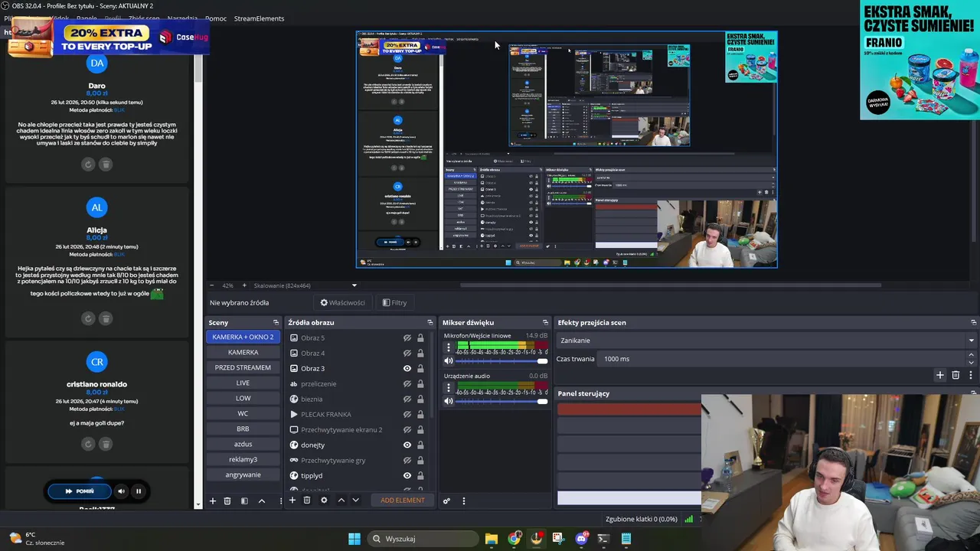Remove the selected scene with trash icon
The image size is (980, 551).
pyautogui.click(x=227, y=501)
